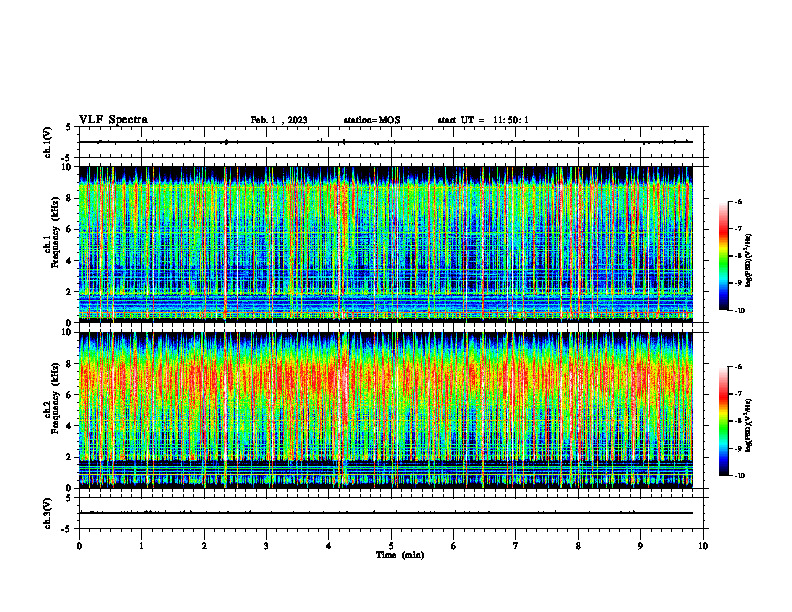Click the "ch.1(V)" axis label

47,142
